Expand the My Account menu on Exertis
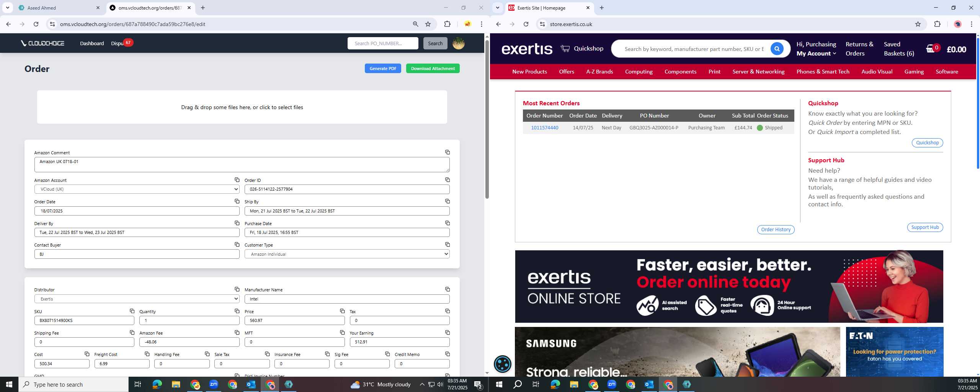This screenshot has height=392, width=980. coord(816,54)
